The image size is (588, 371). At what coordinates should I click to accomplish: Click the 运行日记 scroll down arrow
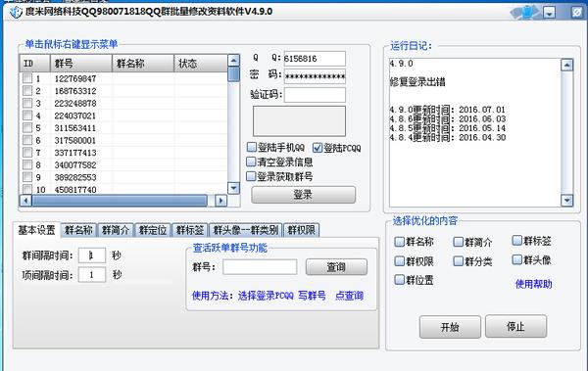(566, 200)
